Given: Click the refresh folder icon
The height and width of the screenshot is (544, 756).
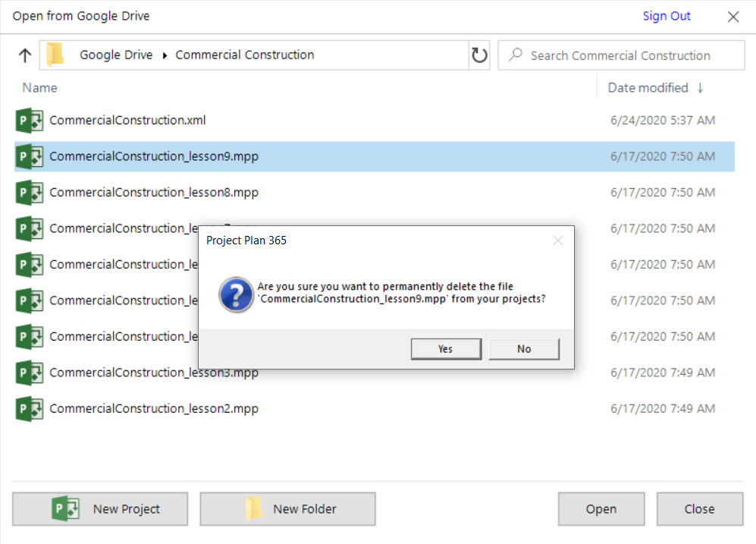Looking at the screenshot, I should pos(479,55).
